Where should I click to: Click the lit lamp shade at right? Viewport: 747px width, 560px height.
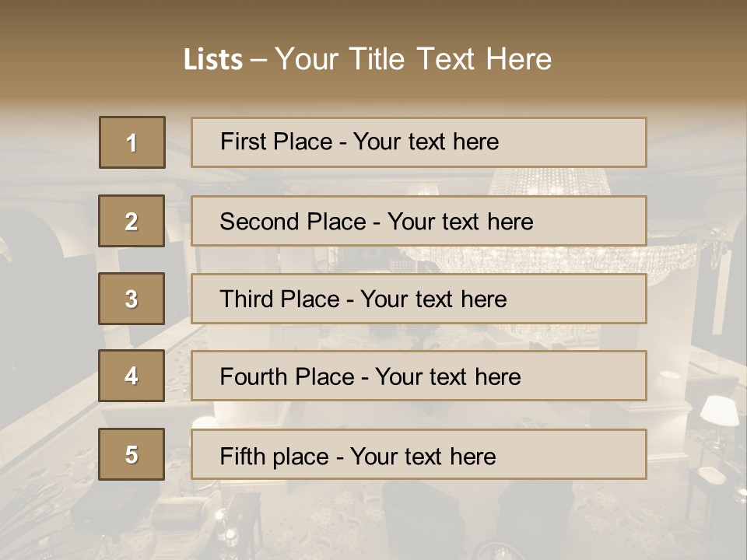click(718, 409)
